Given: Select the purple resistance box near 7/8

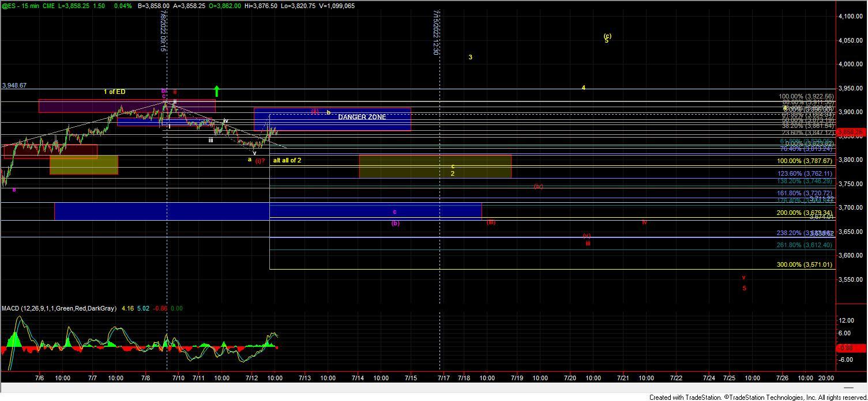Looking at the screenshot, I should tap(127, 106).
